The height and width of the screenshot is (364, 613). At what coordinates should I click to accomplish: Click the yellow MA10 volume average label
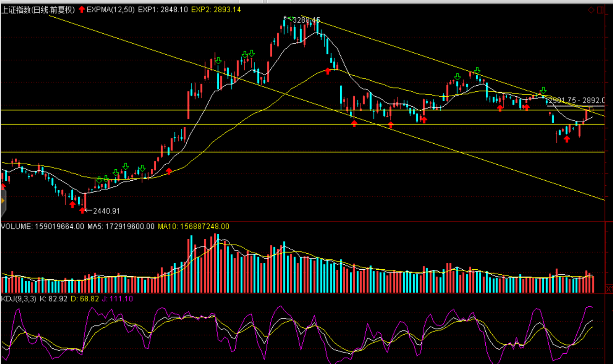193,226
